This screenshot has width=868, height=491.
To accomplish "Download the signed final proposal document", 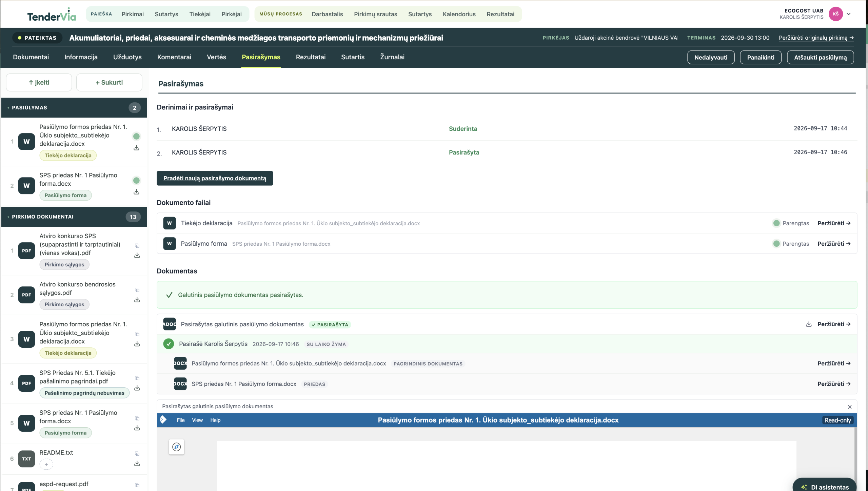I will tap(809, 324).
